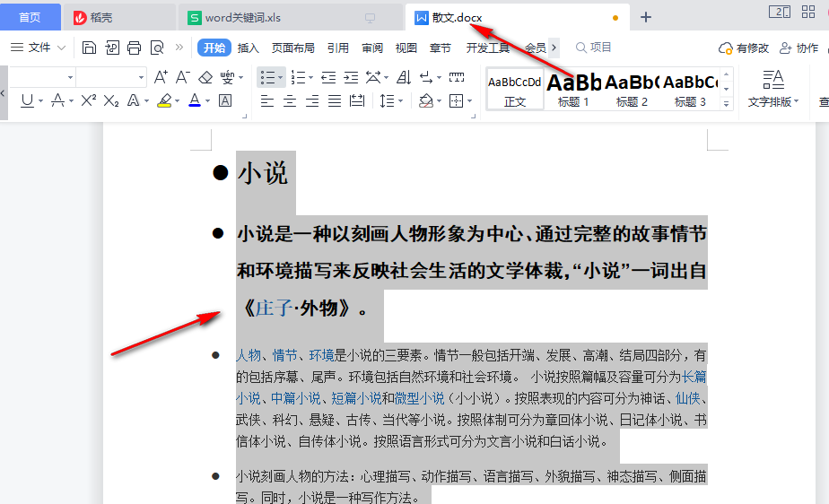Switch to the 插入 ribbon tab

pos(248,48)
